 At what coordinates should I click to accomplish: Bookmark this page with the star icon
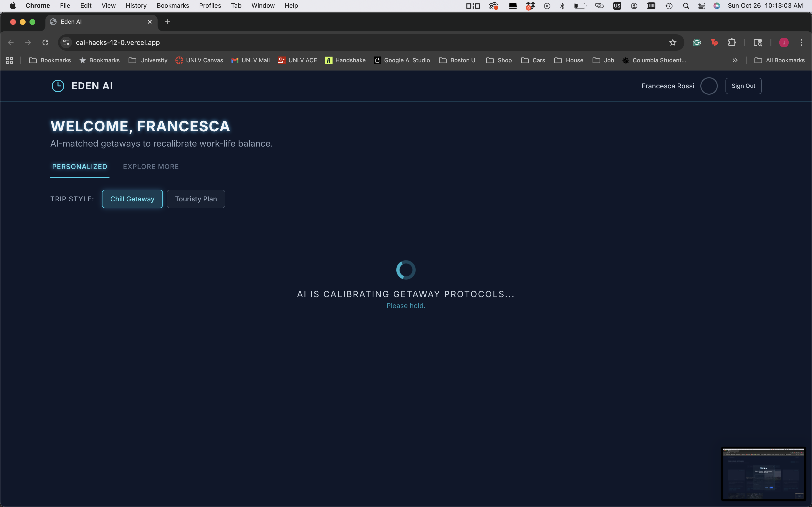tap(672, 42)
